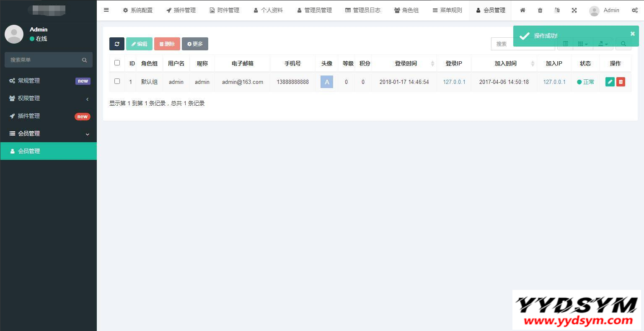Click the login time 2018-01-17 14:46:54
This screenshot has width=644, height=331.
click(x=404, y=82)
